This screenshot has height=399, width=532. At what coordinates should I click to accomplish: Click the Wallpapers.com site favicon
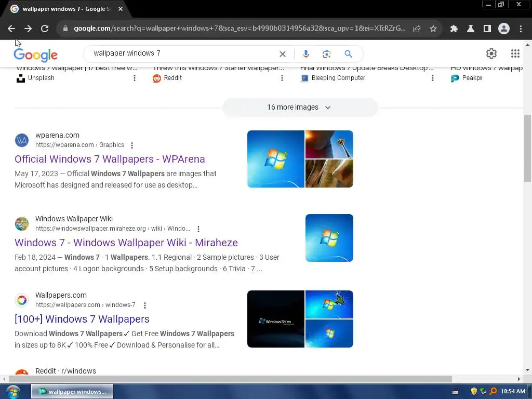click(x=22, y=300)
